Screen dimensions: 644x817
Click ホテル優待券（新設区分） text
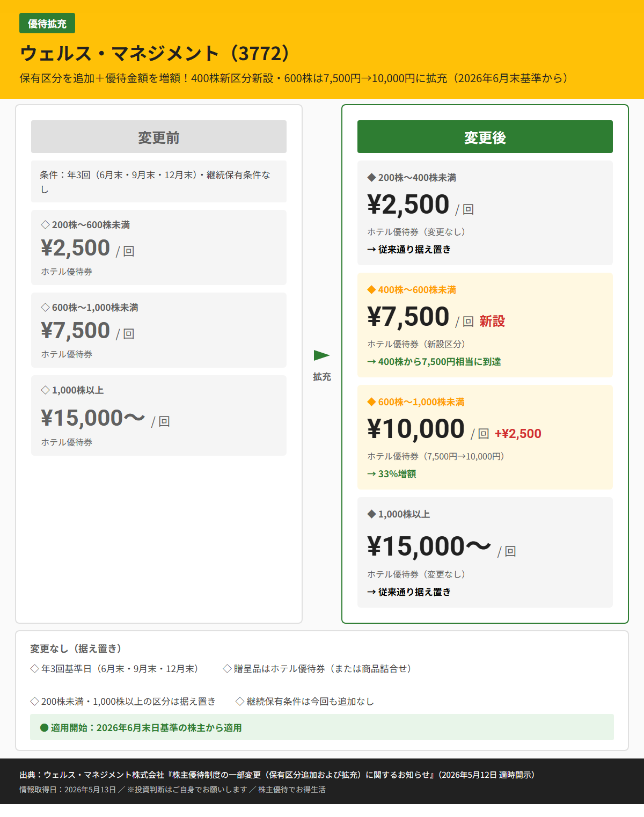tap(417, 344)
